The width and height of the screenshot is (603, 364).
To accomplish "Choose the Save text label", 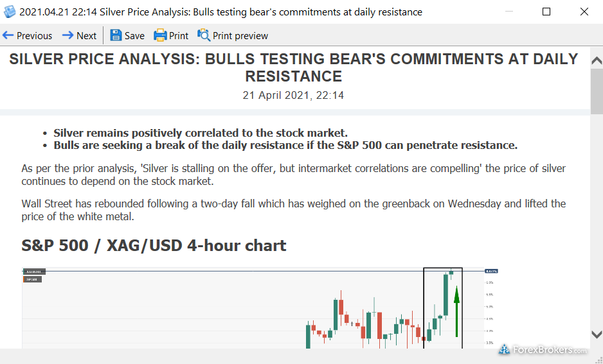I will pos(134,36).
